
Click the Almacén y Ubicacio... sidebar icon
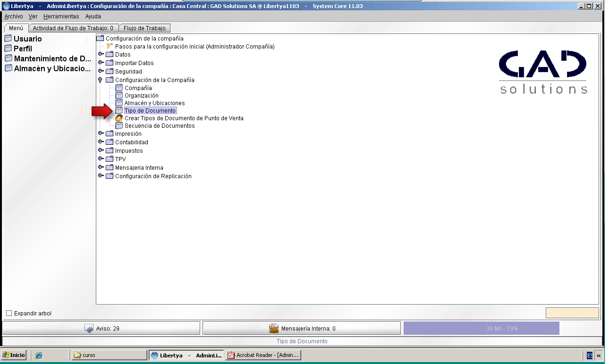8,68
